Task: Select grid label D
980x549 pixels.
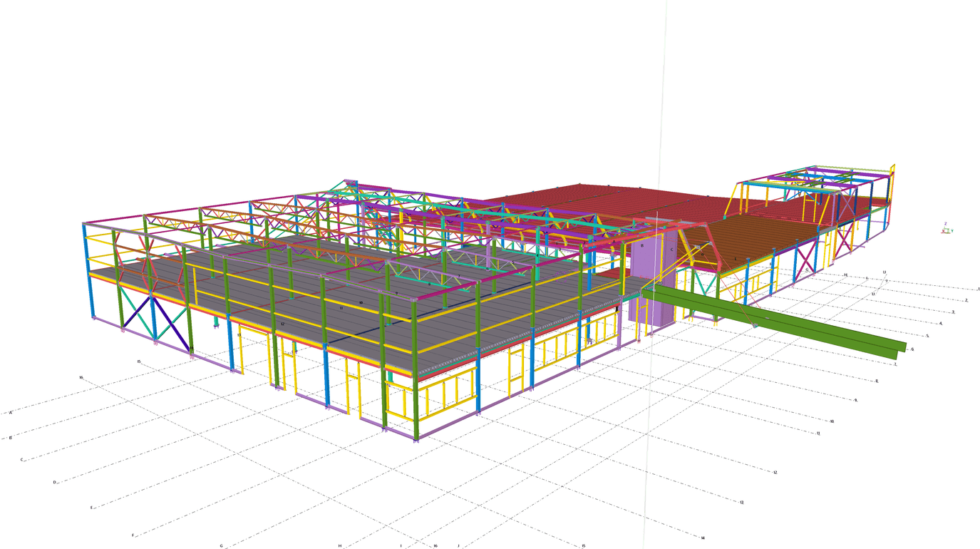Action: [54, 483]
